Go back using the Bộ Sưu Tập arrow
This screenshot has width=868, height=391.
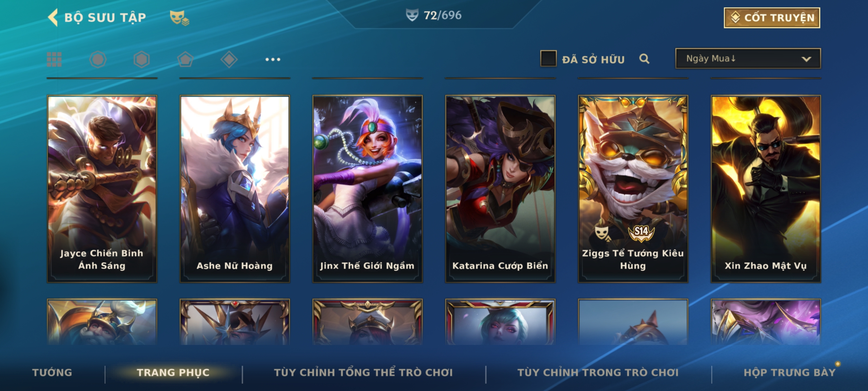[53, 17]
